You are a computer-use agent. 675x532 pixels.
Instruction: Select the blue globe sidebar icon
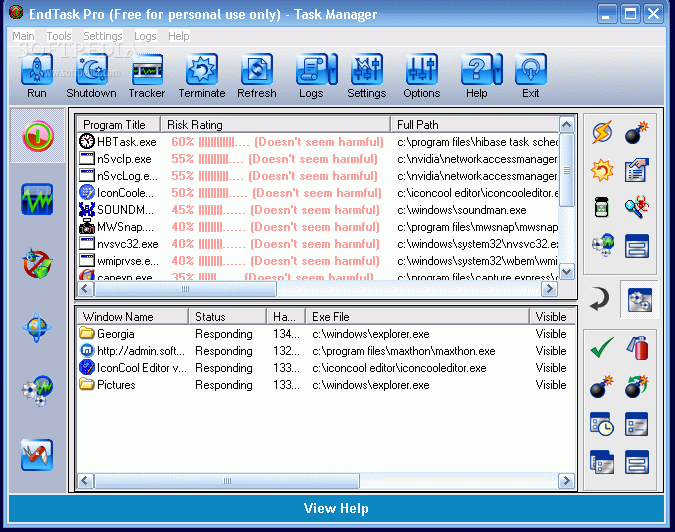37,327
